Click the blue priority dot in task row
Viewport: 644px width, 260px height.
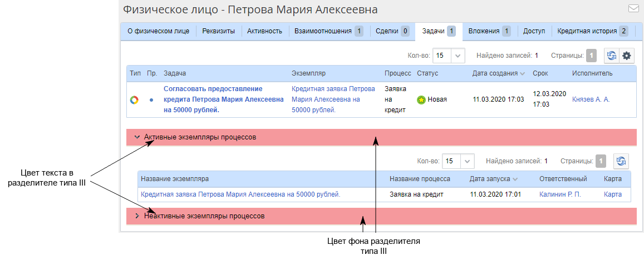pos(151,100)
